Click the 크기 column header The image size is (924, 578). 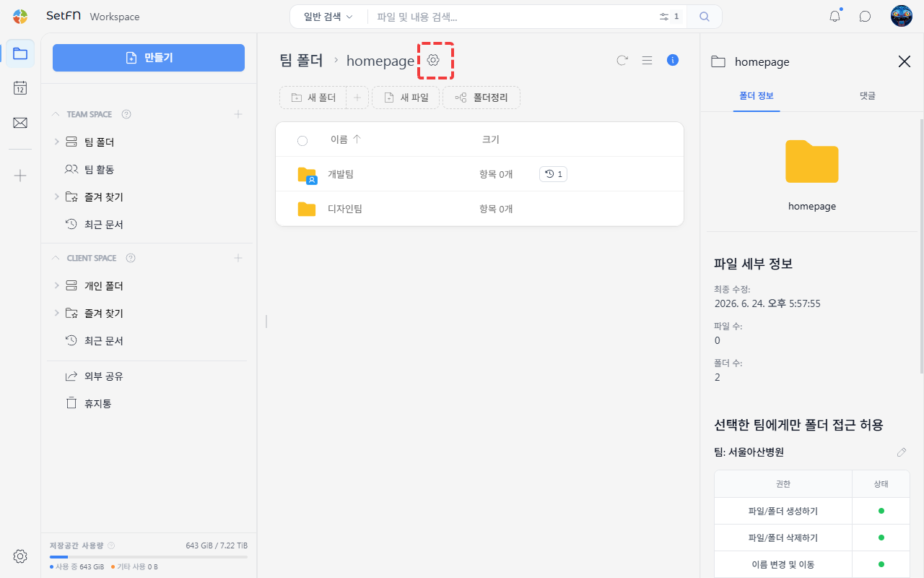(x=491, y=139)
